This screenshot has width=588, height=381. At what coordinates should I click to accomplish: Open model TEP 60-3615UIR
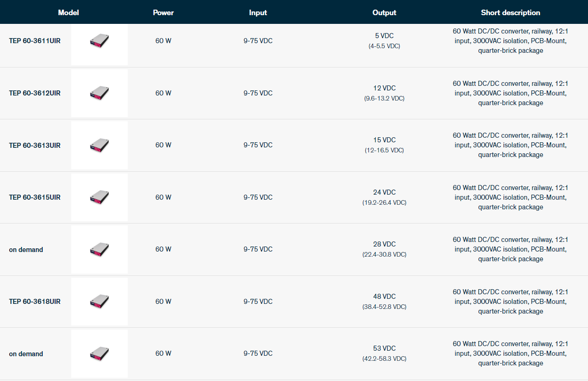[x=34, y=197]
